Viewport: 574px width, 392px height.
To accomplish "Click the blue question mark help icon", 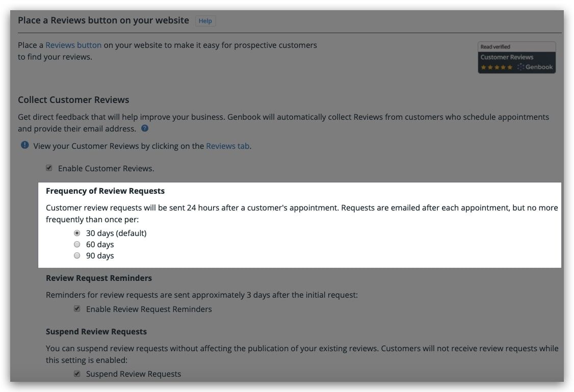I will (x=145, y=128).
